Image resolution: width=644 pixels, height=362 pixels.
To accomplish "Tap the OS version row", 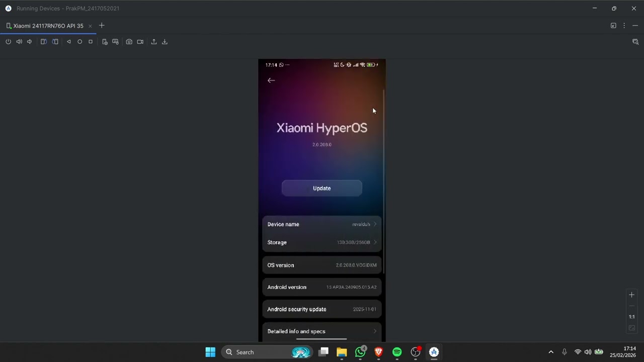I will [322, 265].
